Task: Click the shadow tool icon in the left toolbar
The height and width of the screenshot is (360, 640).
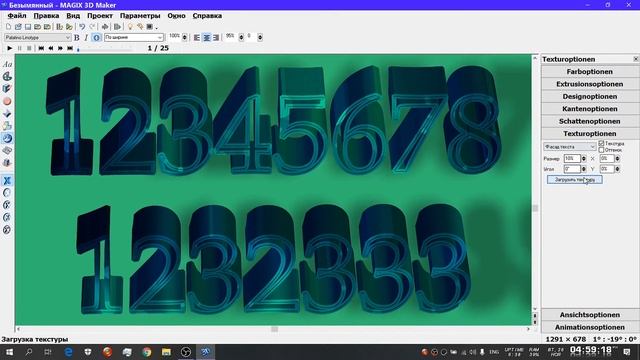Action: click(x=7, y=163)
